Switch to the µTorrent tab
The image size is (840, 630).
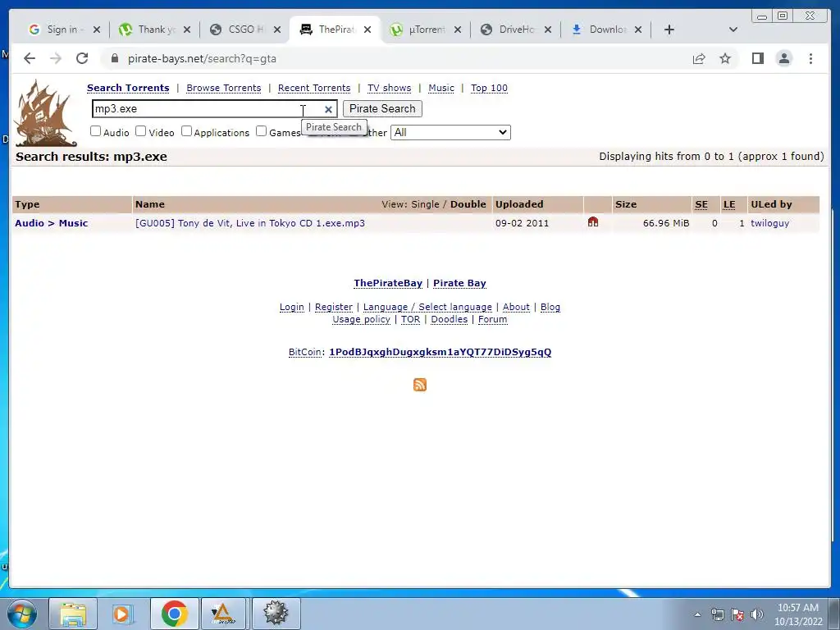(x=426, y=30)
